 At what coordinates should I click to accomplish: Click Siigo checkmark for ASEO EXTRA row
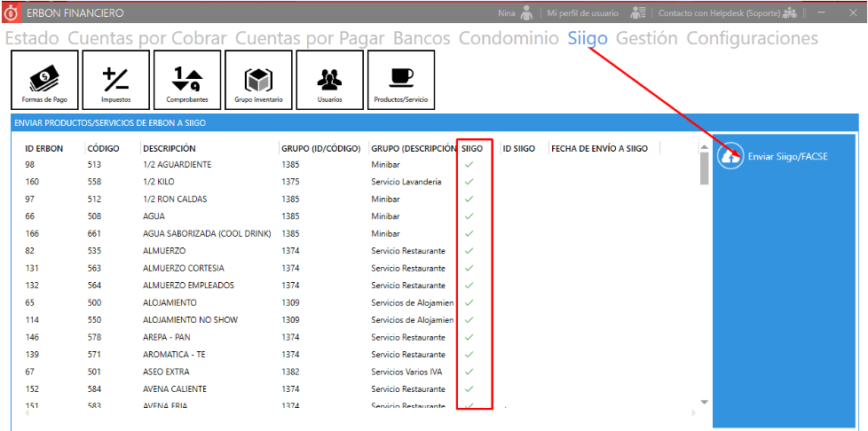470,372
